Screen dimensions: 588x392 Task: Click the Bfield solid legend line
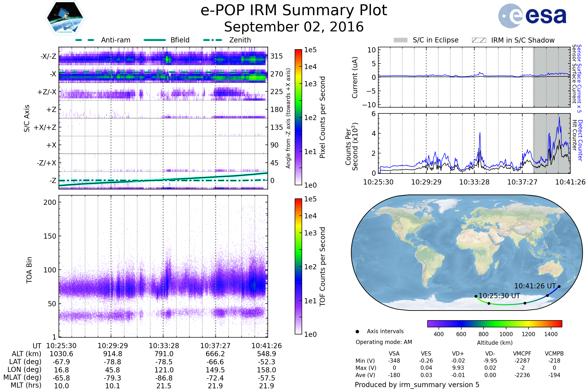point(155,40)
